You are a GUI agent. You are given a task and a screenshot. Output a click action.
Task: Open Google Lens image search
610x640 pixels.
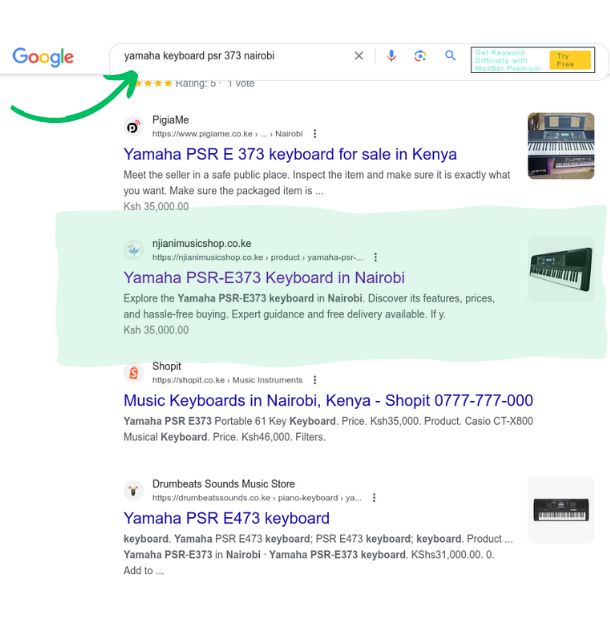point(420,56)
